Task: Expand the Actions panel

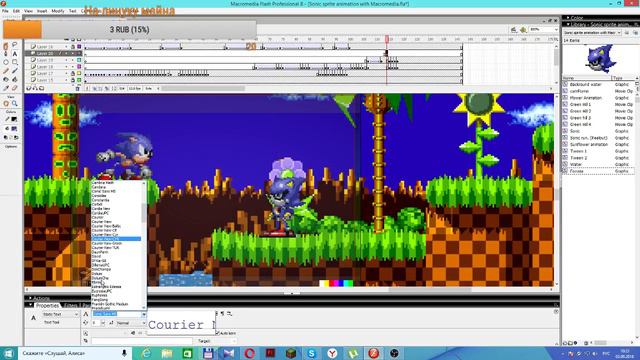Action: pos(30,298)
